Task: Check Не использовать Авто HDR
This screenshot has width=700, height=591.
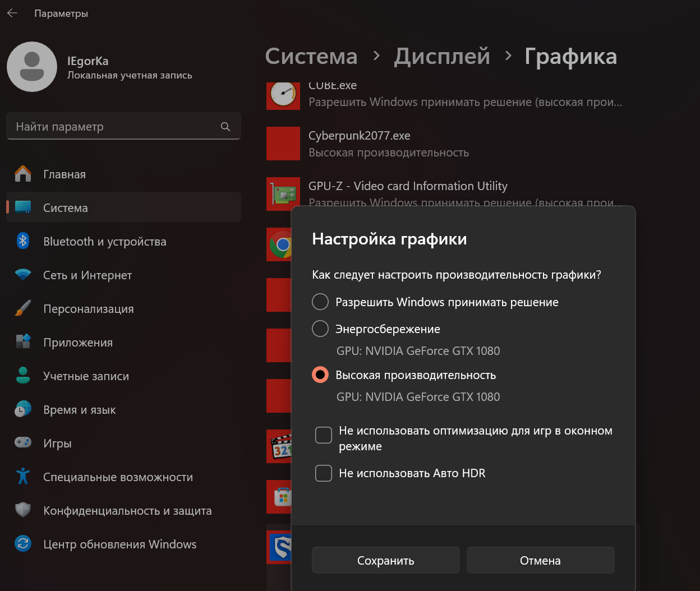Action: [x=324, y=473]
